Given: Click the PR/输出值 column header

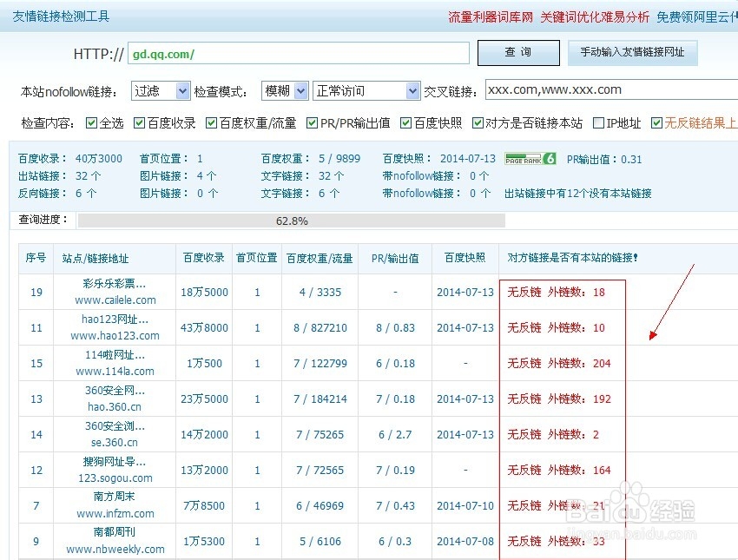Looking at the screenshot, I should click(x=395, y=258).
